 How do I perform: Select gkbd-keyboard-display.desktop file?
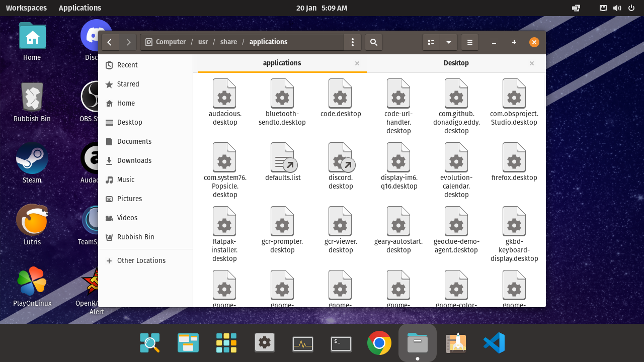click(x=514, y=234)
